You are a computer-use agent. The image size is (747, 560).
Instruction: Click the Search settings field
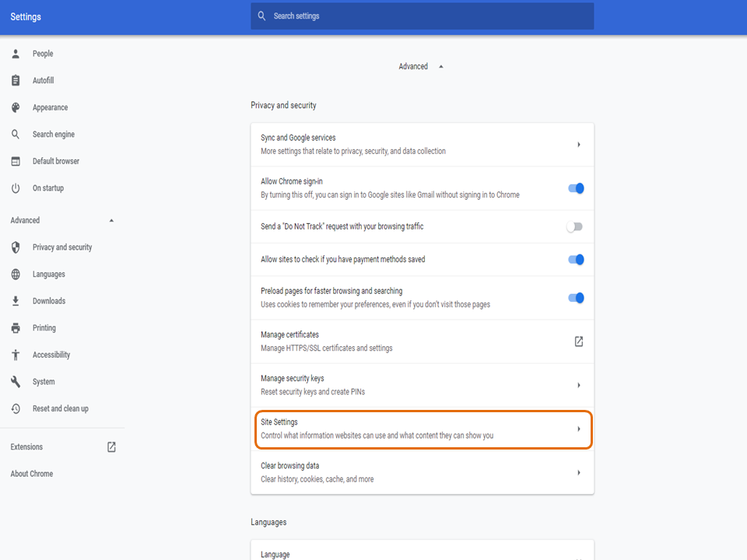[x=422, y=16]
